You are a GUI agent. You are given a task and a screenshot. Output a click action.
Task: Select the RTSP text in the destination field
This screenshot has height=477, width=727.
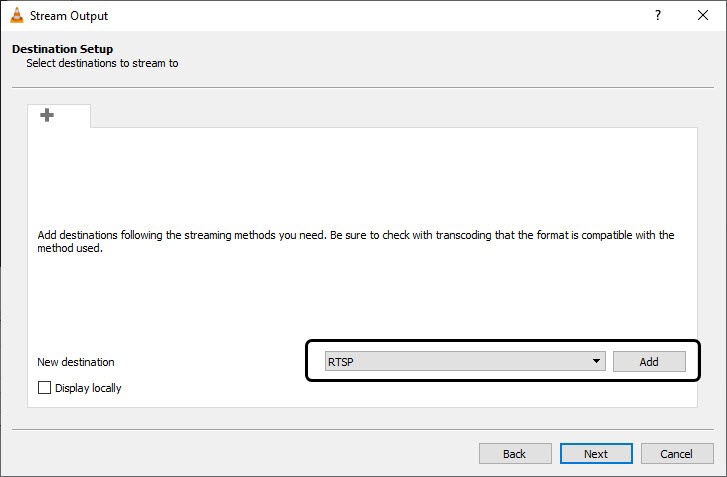[341, 362]
